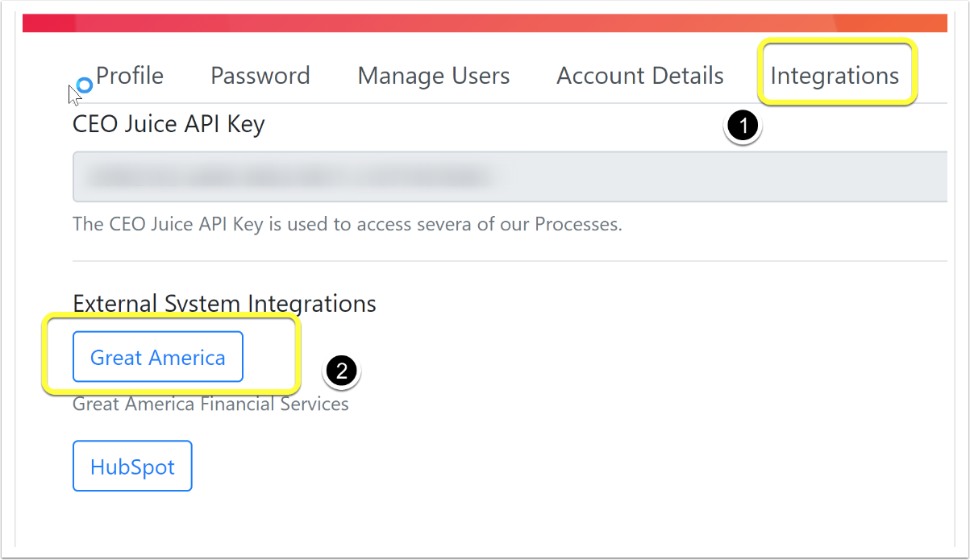Click the mouse pointer arrow near Profile
Viewport: 970px width, 560px height.
pyautogui.click(x=73, y=96)
